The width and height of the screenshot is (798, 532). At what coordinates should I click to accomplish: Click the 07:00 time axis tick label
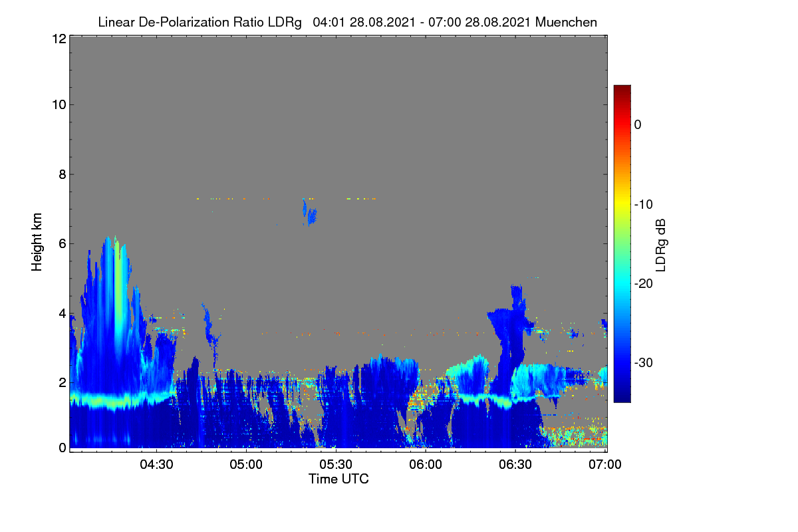(x=604, y=464)
